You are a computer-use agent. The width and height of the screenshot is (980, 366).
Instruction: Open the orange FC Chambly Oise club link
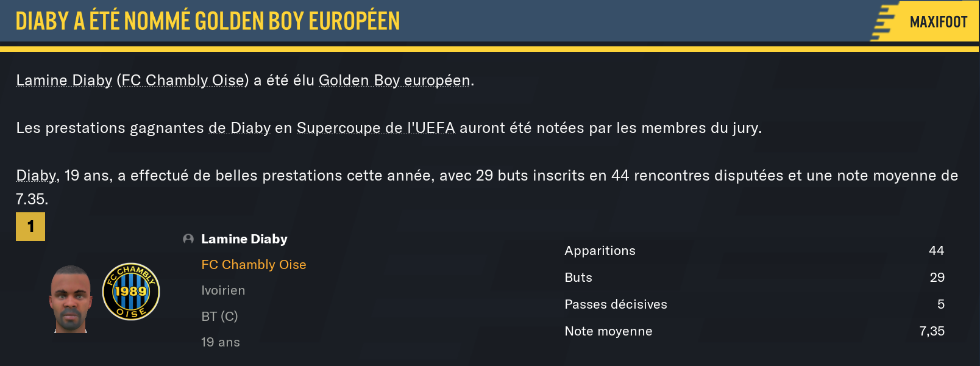pos(254,265)
